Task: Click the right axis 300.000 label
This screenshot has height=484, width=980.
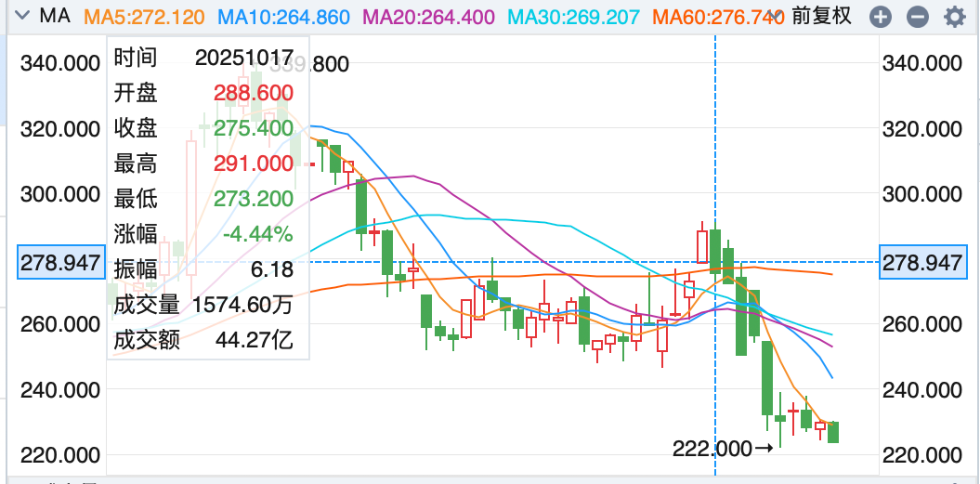Action: pyautogui.click(x=921, y=194)
